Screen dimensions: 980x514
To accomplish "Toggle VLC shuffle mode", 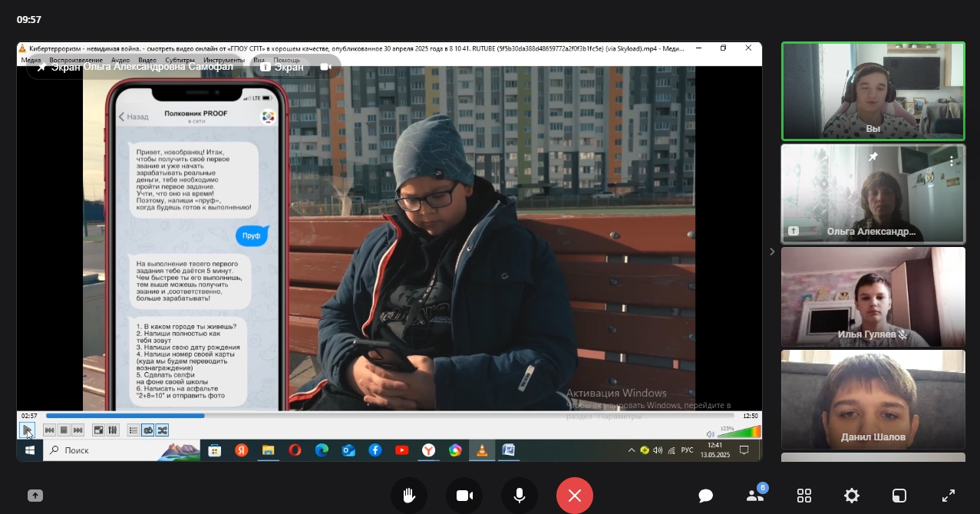I will point(162,430).
